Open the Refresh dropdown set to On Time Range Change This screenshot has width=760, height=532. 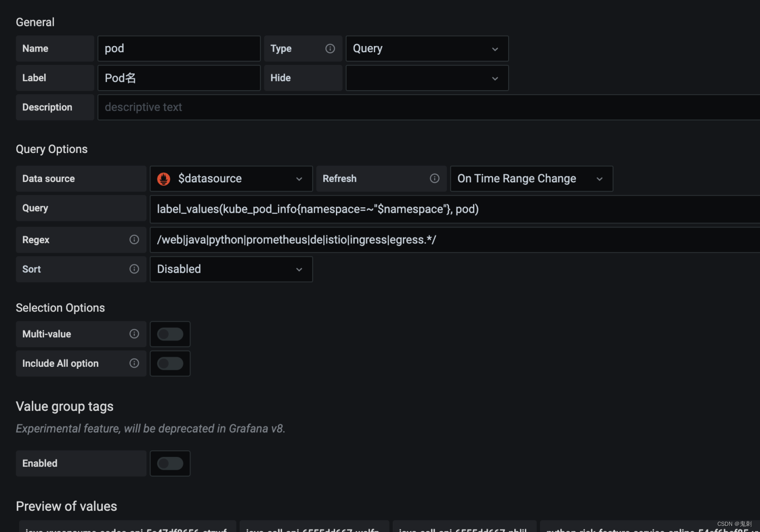531,178
